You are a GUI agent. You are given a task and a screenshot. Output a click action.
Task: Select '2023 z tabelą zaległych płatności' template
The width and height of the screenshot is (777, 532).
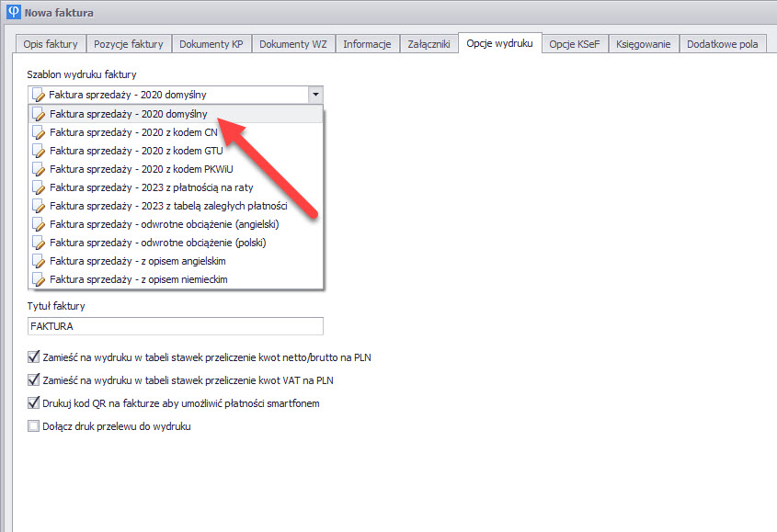click(168, 206)
